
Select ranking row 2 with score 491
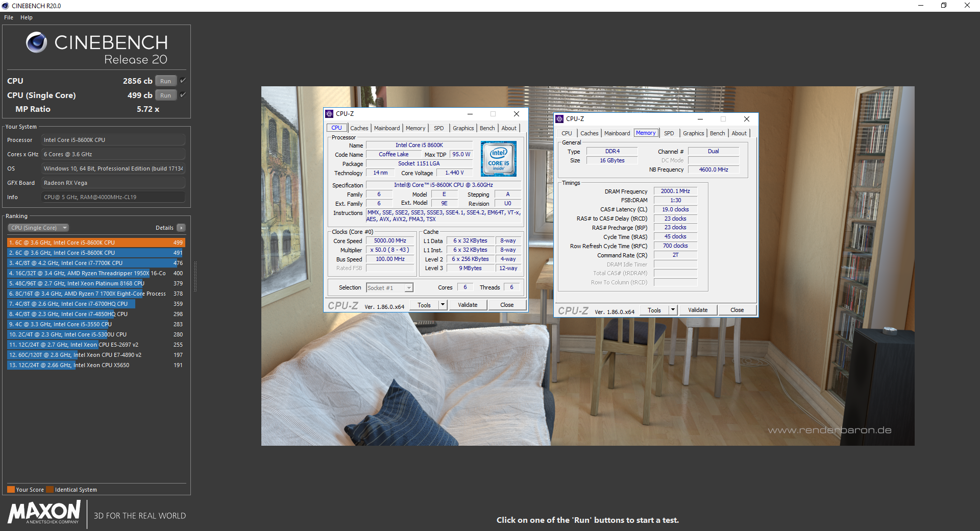96,253
